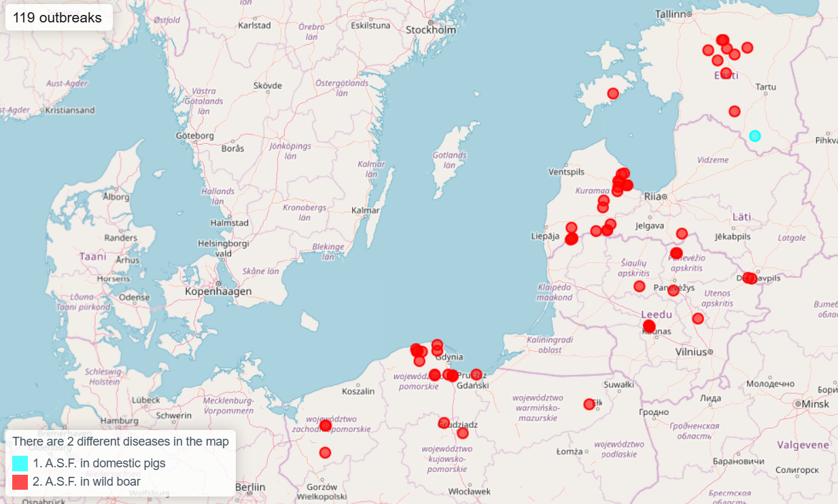Viewport: 838px width, 504px height.
Task: Select 'A.S.F. in domestic pigs' legend entry
Action: coord(99,463)
